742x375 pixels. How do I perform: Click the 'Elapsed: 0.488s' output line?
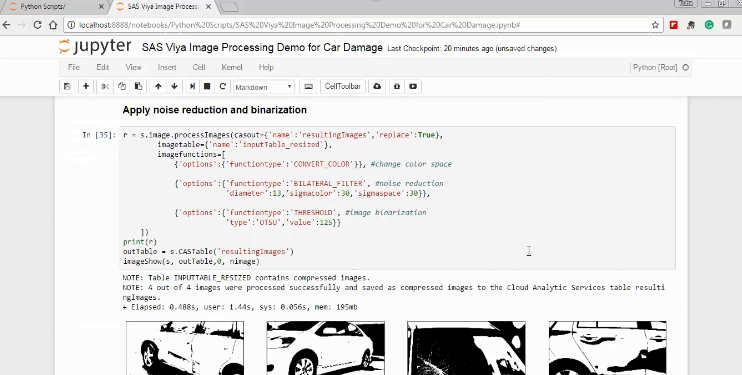(x=240, y=307)
